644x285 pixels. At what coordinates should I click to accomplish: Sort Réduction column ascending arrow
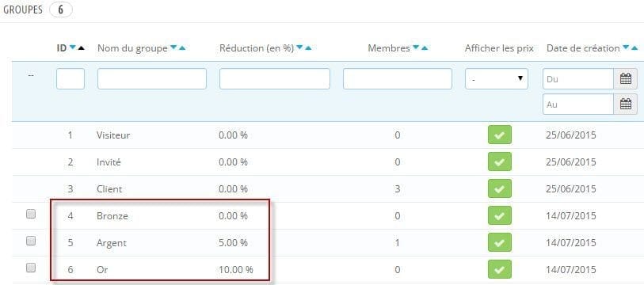click(308, 48)
